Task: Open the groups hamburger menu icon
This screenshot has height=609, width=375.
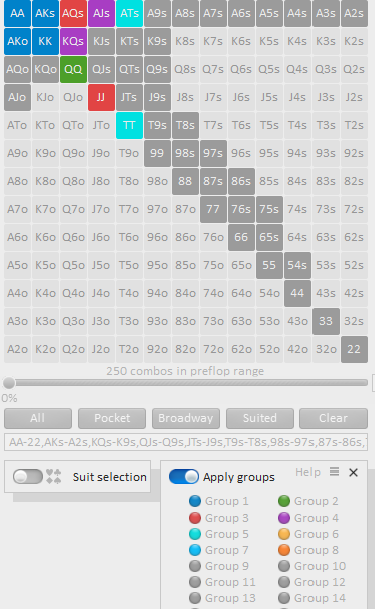Action: point(334,472)
